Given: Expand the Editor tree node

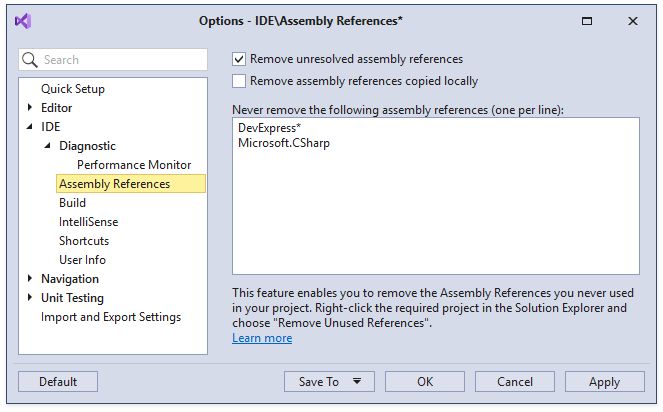Looking at the screenshot, I should (x=29, y=108).
